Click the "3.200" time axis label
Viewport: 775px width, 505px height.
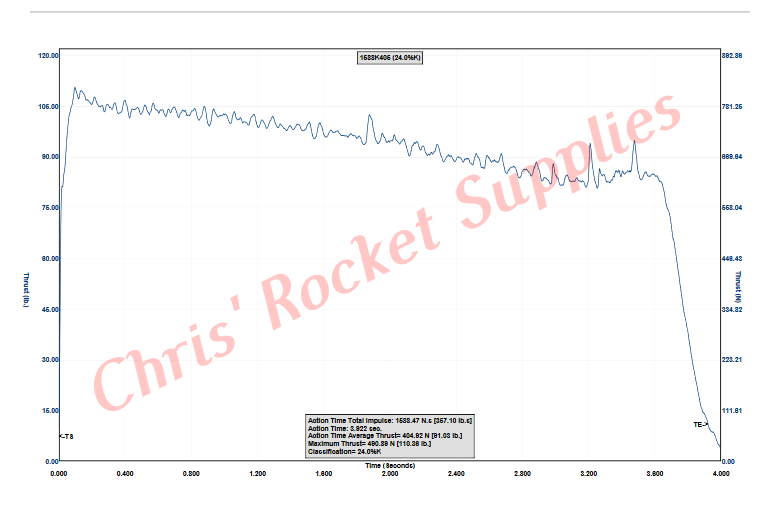pos(588,473)
